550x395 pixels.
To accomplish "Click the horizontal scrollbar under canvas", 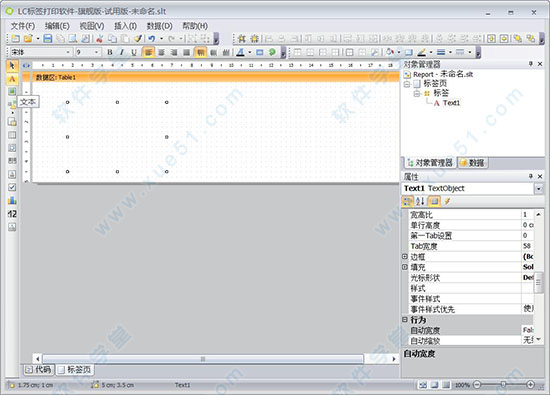I will (x=203, y=359).
